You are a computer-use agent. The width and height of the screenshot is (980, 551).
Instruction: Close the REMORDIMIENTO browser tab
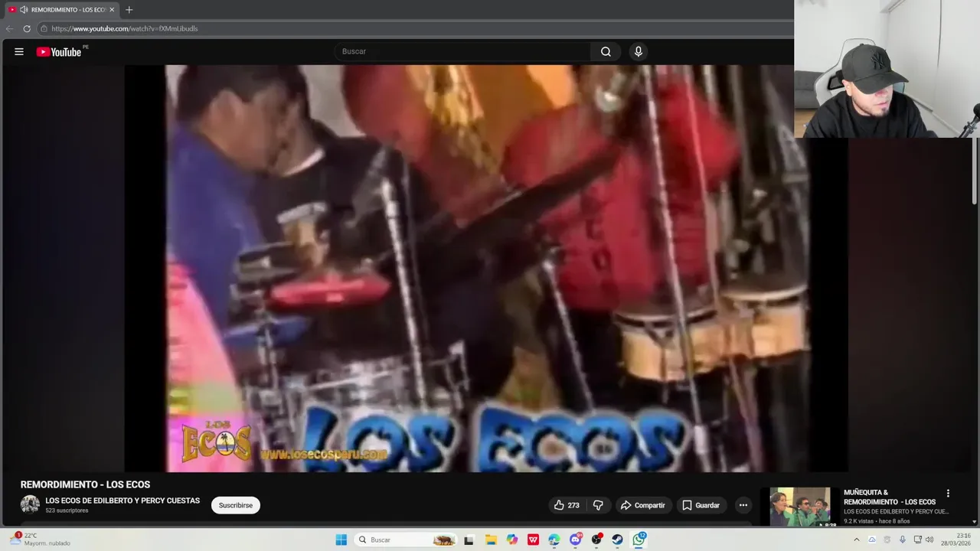click(x=112, y=9)
